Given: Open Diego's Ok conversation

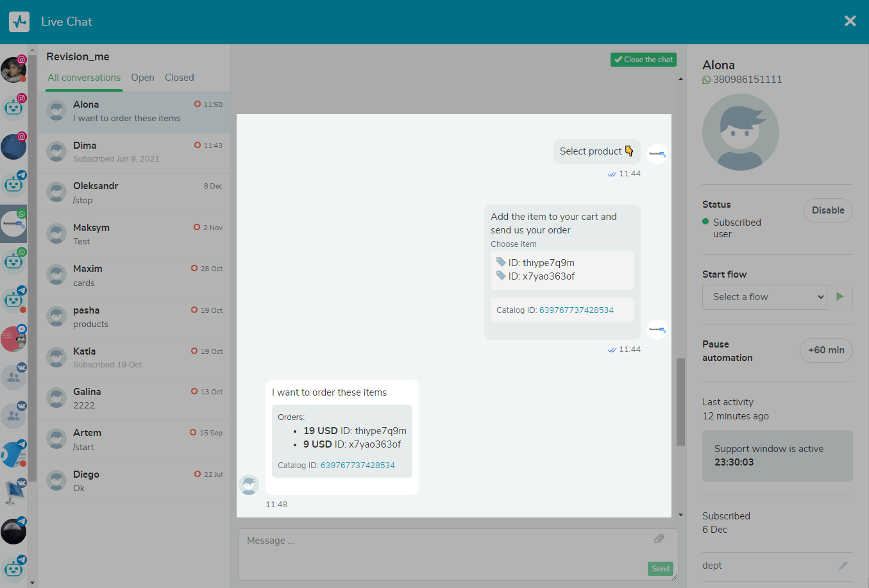Looking at the screenshot, I should tap(134, 482).
